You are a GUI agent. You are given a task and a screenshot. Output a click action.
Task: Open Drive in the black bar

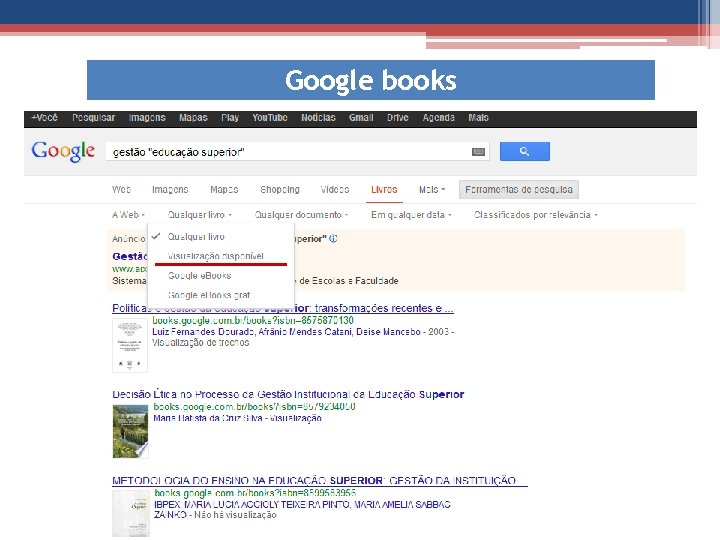(398, 118)
